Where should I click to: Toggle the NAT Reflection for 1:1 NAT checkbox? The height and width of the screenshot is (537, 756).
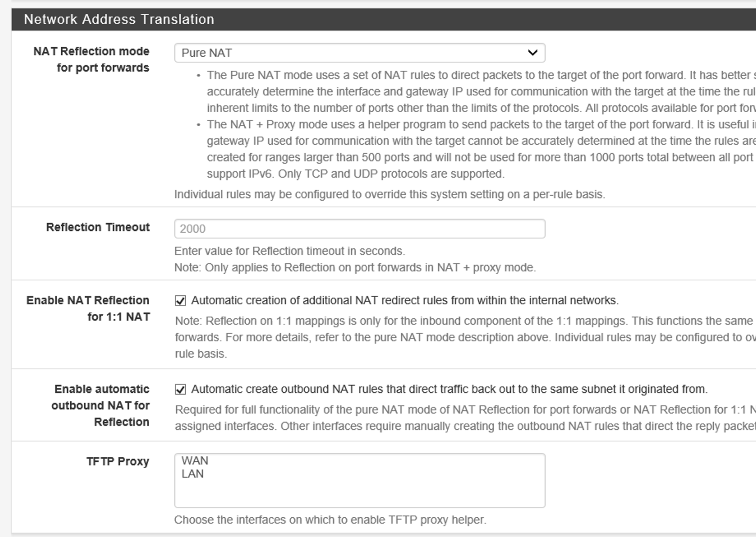tap(180, 301)
